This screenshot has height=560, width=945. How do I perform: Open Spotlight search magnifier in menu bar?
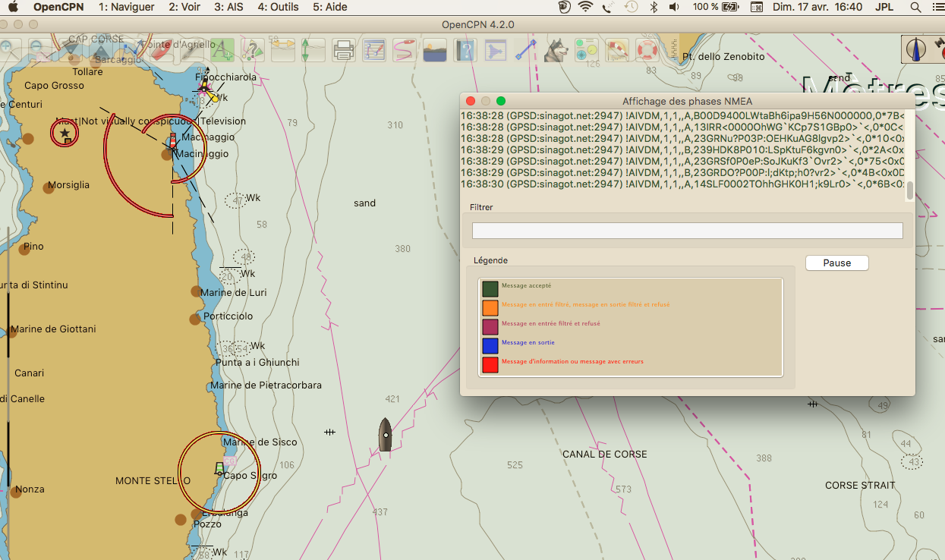pyautogui.click(x=915, y=7)
